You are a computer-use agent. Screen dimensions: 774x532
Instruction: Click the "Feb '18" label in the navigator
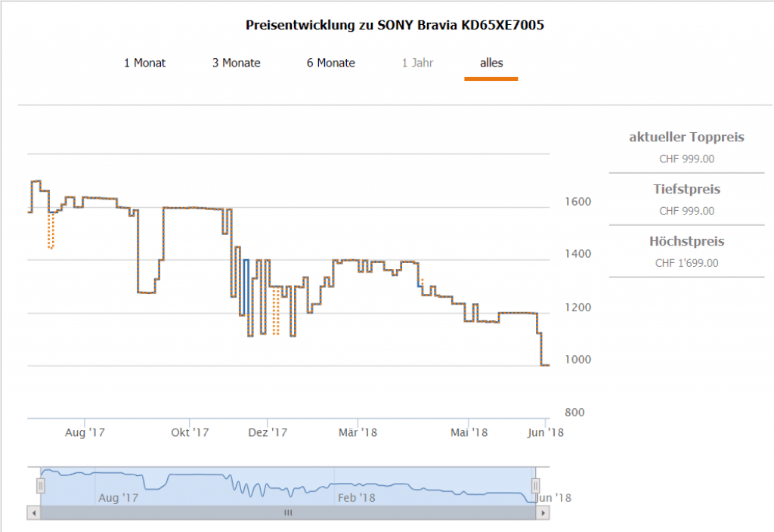[x=356, y=498]
